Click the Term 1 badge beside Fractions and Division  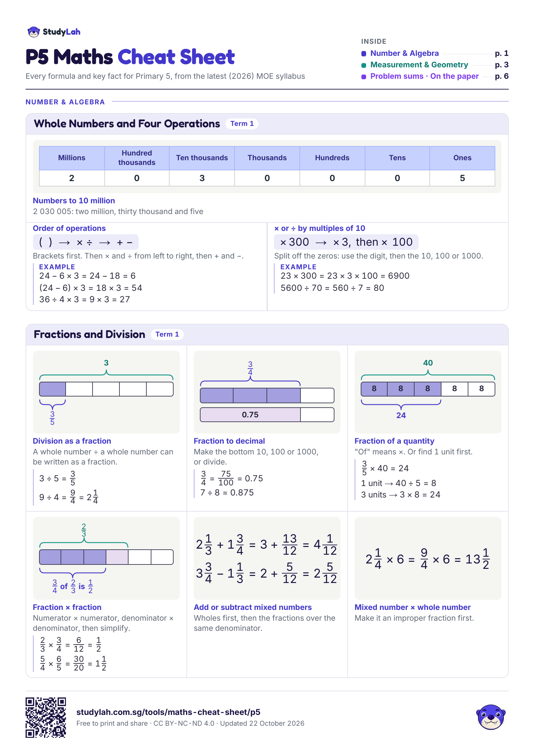coord(167,335)
